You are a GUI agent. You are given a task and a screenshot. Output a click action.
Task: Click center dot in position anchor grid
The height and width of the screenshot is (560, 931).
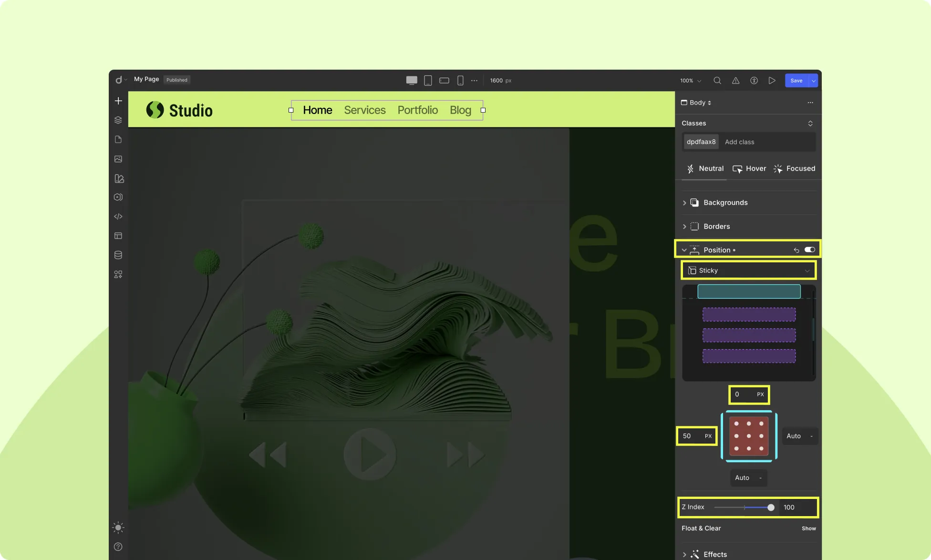[x=749, y=436]
